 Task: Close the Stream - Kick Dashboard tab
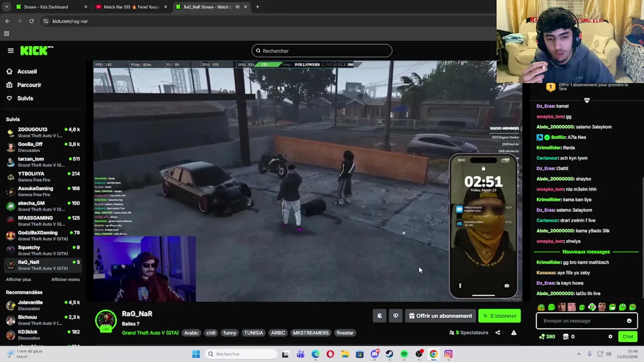click(x=86, y=7)
